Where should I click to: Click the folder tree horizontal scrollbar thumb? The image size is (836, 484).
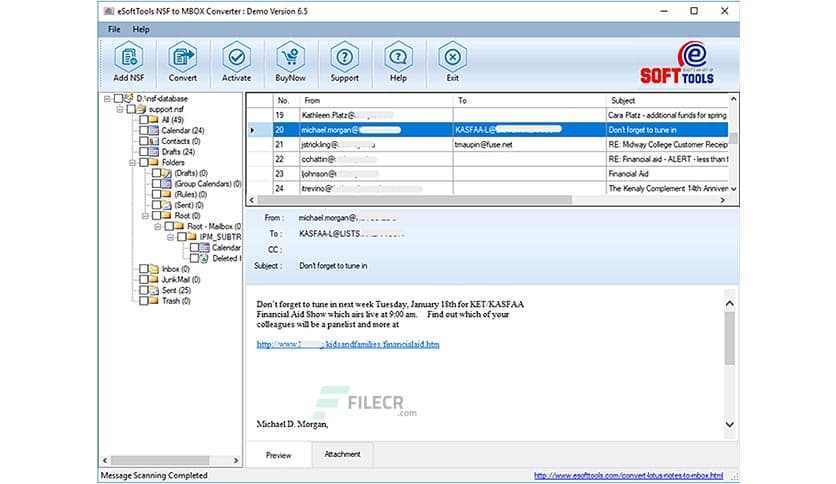(159, 460)
